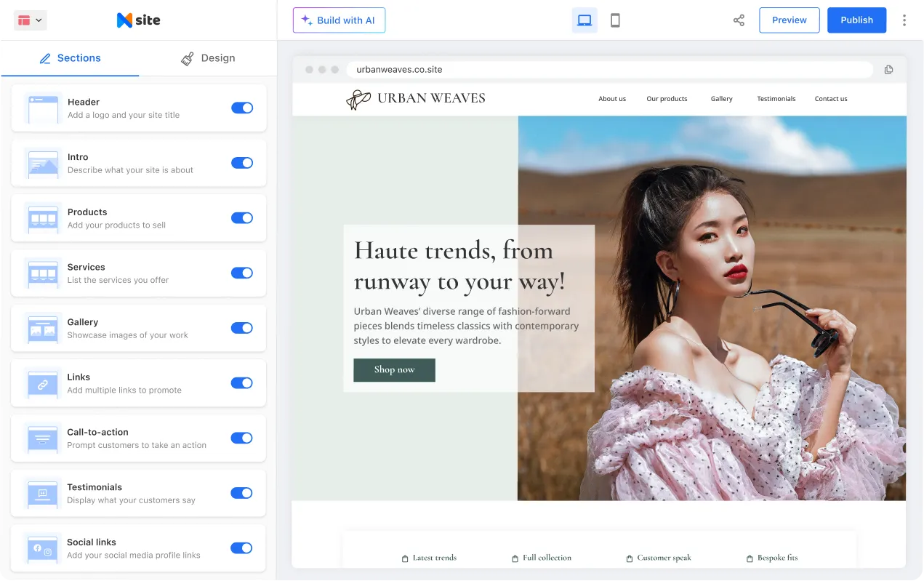The height and width of the screenshot is (581, 924).
Task: Open Gallery in the preview navigation menu
Action: (x=722, y=99)
